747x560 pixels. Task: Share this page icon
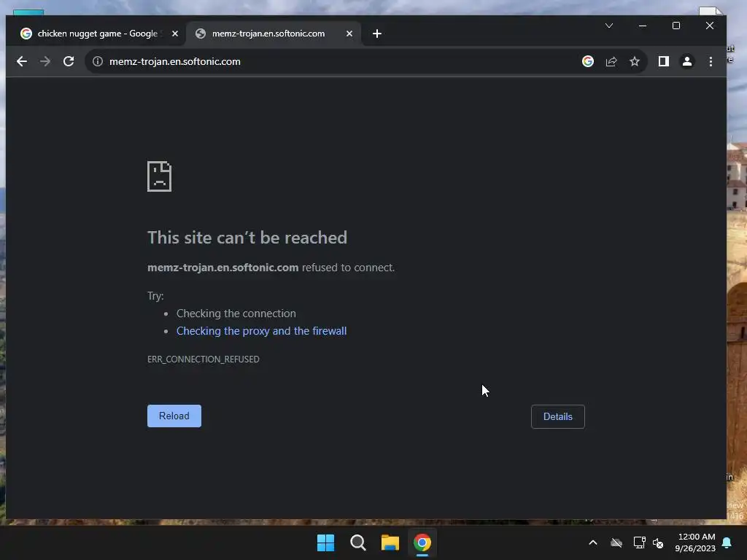point(611,61)
